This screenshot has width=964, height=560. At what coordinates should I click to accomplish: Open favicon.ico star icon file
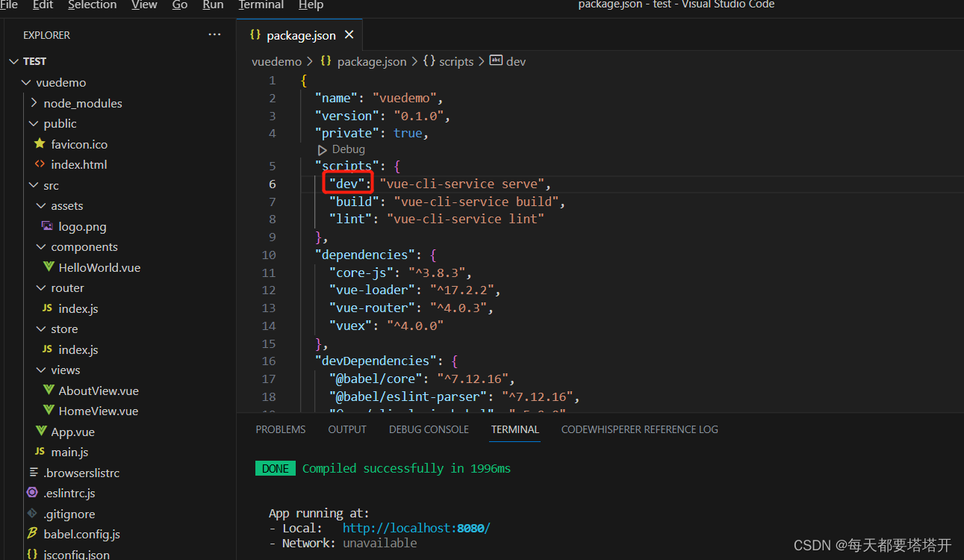tap(79, 144)
